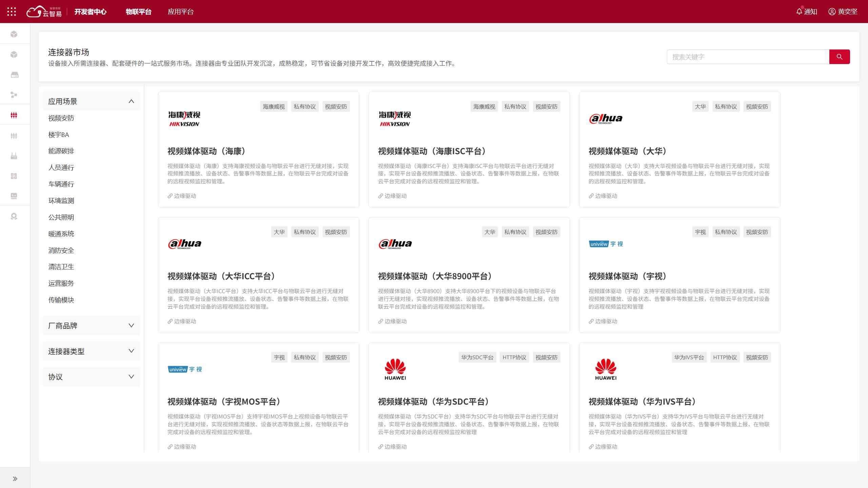Select the second cube icon in sidebar
Screen dimensions: 868x488
point(14,54)
